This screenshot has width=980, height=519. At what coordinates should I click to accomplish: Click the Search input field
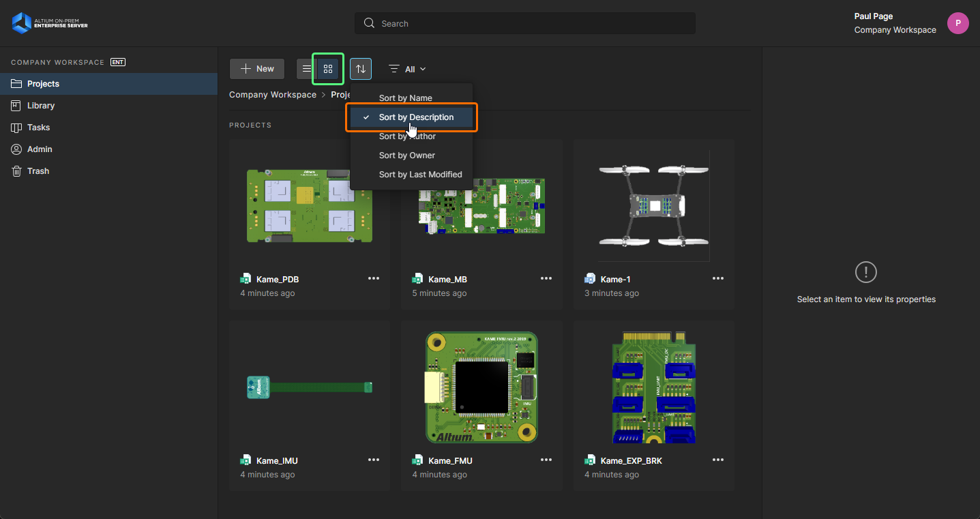525,23
